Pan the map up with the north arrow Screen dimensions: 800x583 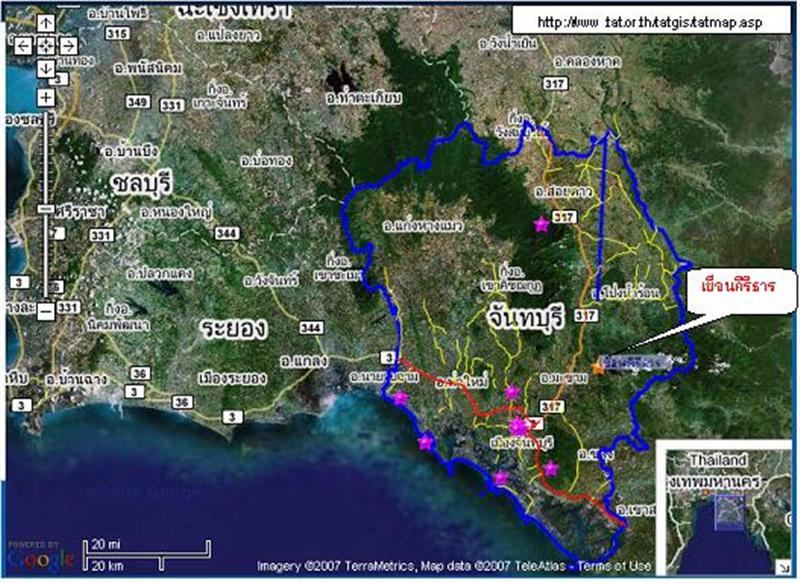pos(46,23)
